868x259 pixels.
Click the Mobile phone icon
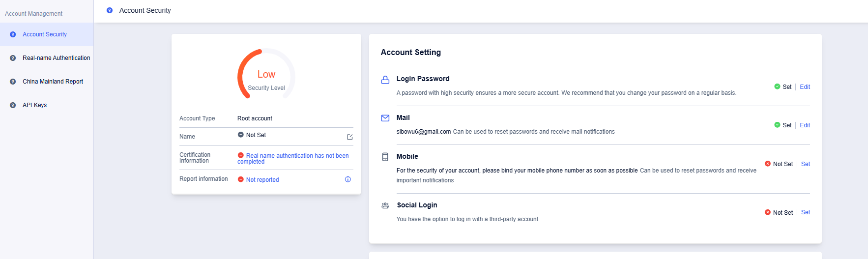[x=385, y=157]
